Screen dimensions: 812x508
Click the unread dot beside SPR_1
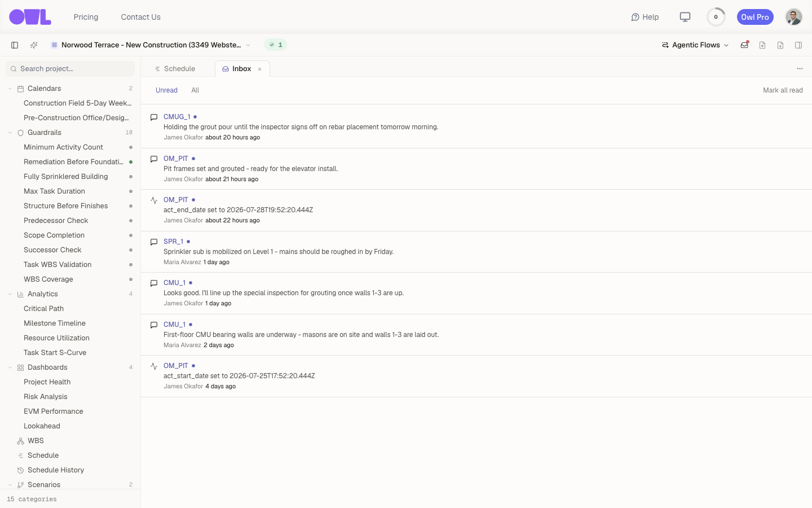coord(188,242)
